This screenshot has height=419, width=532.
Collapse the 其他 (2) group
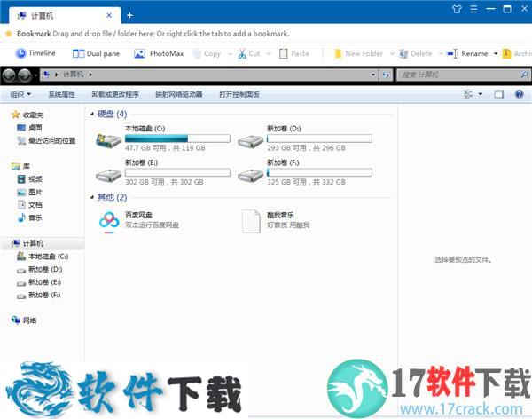(92, 197)
